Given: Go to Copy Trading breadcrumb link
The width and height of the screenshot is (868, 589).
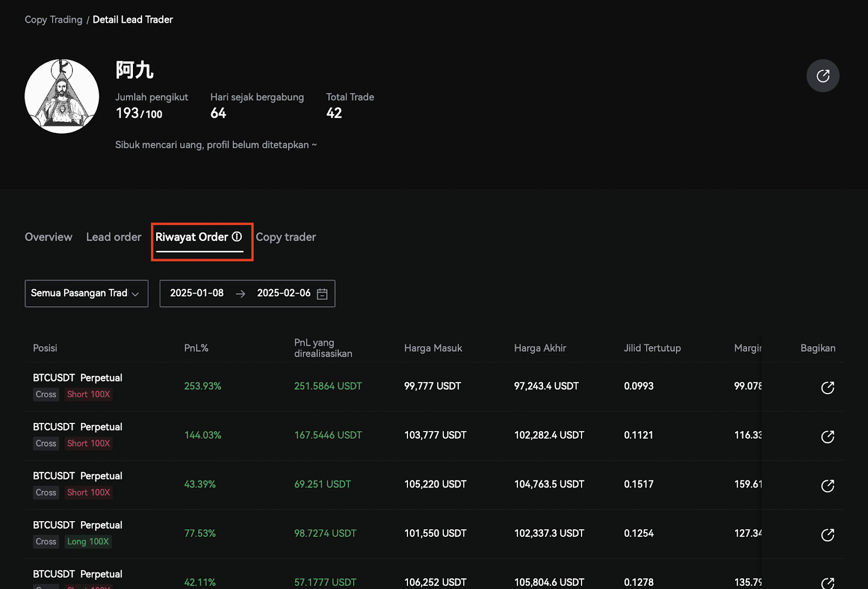Looking at the screenshot, I should [x=53, y=20].
